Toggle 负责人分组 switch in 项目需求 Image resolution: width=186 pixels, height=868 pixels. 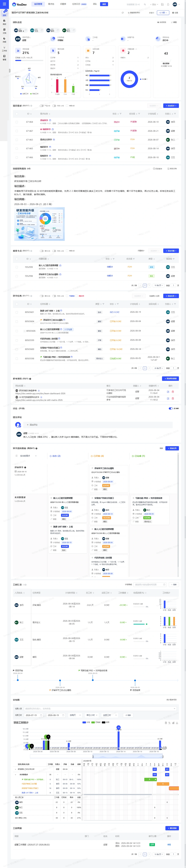click(x=54, y=106)
